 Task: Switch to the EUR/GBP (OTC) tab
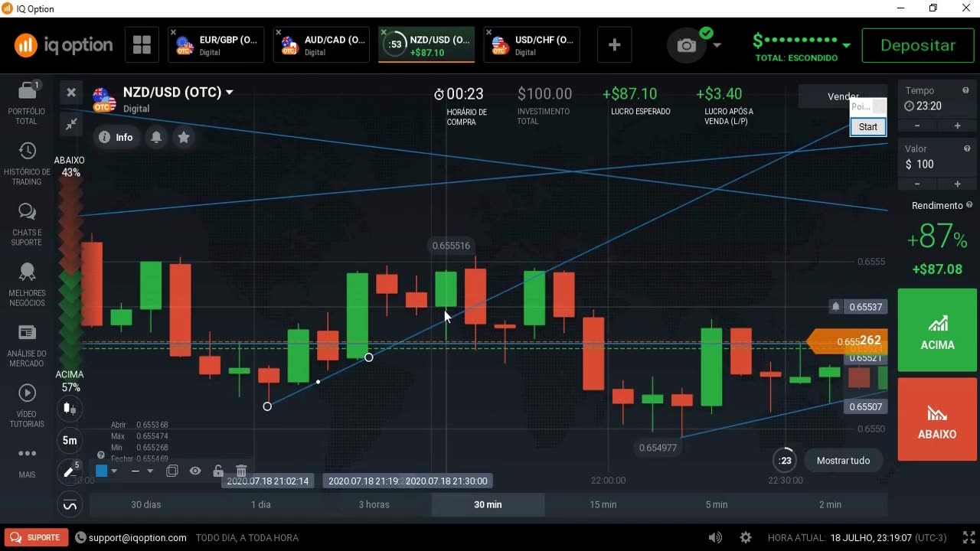[216, 45]
